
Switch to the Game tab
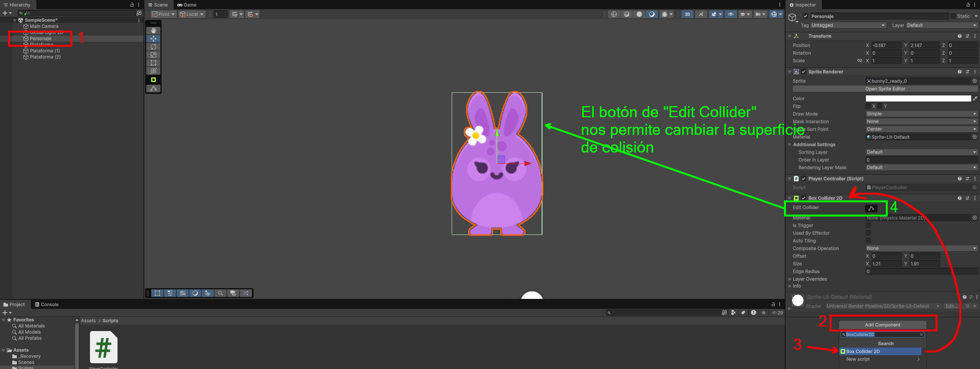click(x=187, y=5)
